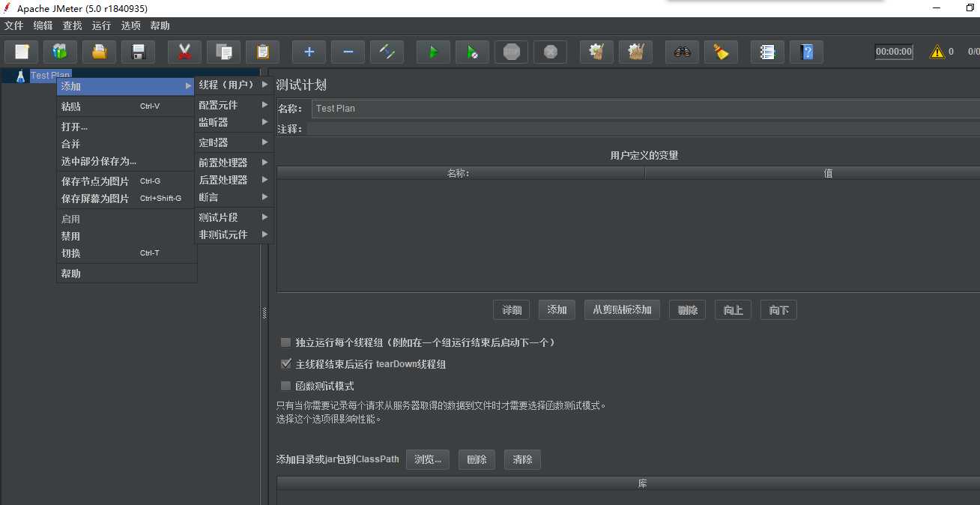
Task: Open Help with question mark icon
Action: 806,52
